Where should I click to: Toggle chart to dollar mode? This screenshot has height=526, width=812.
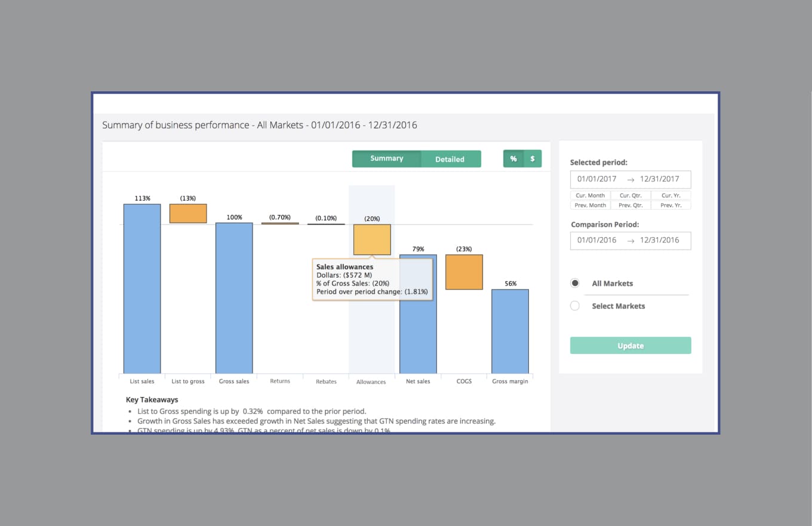tap(532, 159)
